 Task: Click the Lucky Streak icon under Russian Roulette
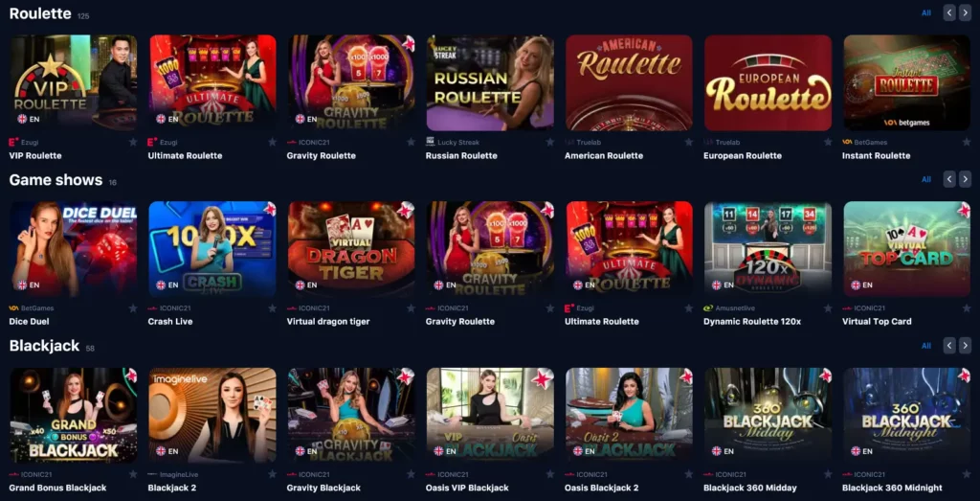coord(430,142)
